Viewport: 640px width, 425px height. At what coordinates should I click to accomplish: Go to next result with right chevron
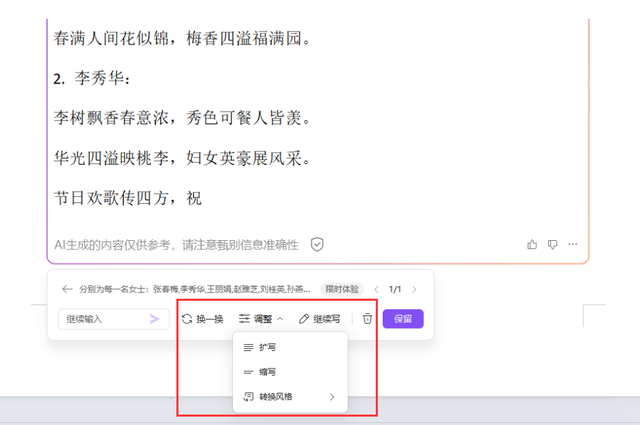(x=414, y=289)
